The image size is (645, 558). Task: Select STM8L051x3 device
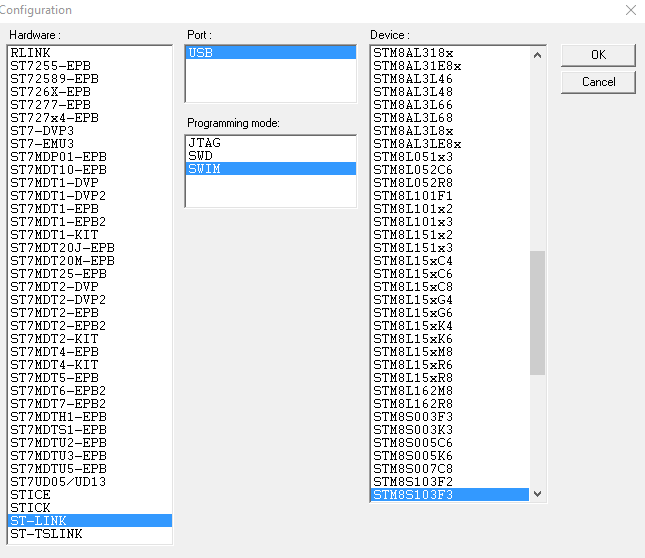(x=450, y=157)
